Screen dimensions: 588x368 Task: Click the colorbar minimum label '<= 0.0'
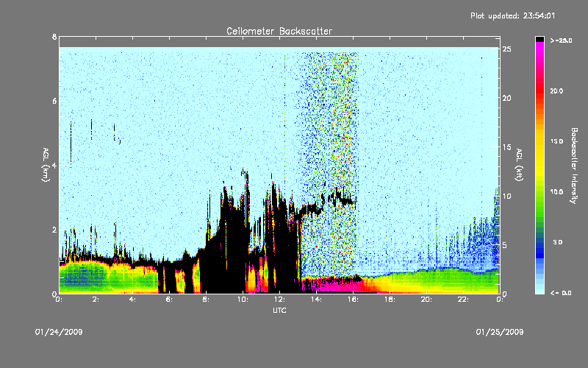[x=561, y=292]
